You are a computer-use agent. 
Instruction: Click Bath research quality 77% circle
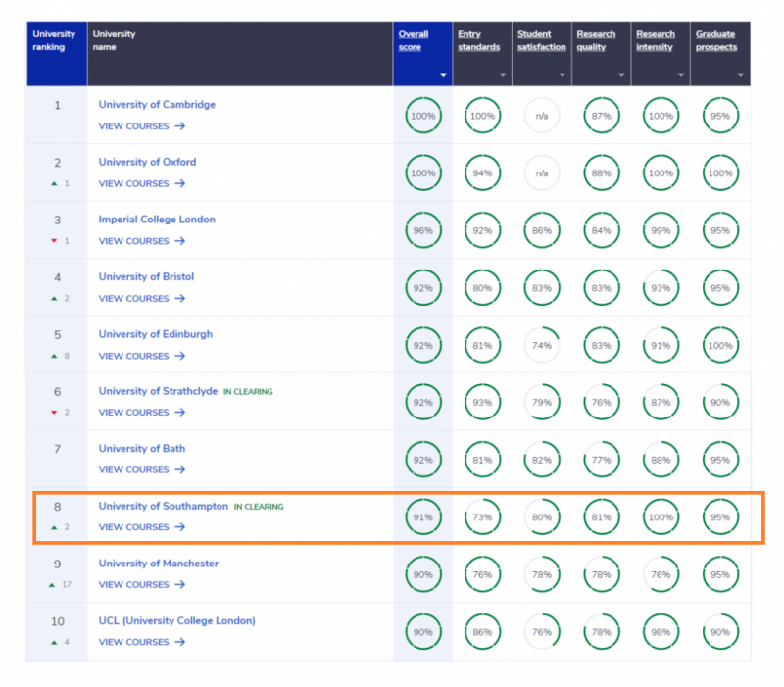602,460
